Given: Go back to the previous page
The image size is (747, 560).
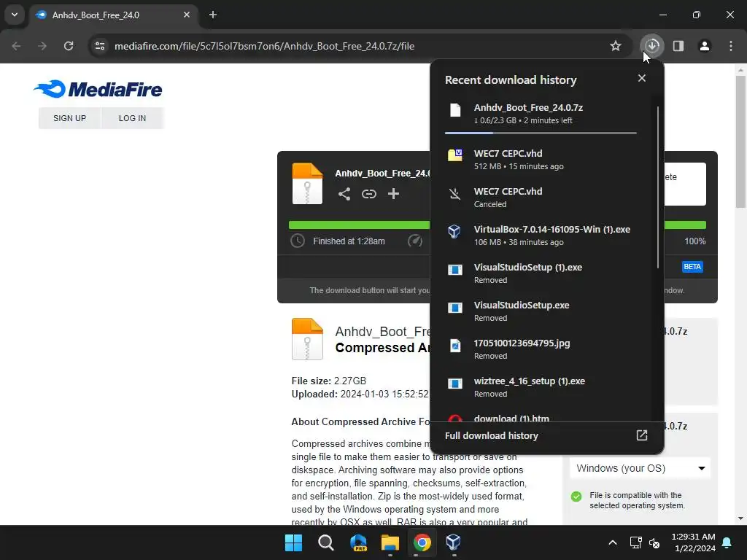Looking at the screenshot, I should [x=16, y=46].
